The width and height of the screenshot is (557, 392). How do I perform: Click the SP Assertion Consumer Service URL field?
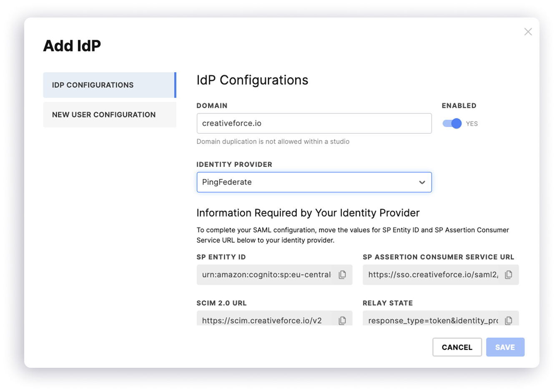441,275
